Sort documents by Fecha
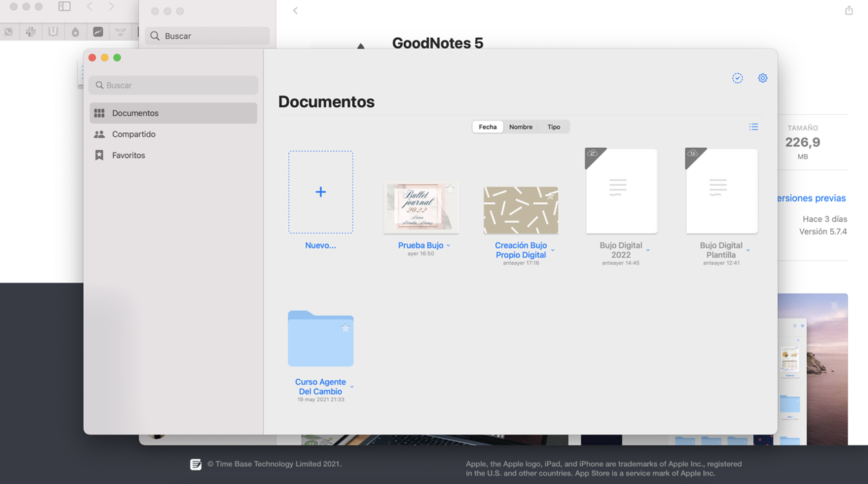This screenshot has width=868, height=484. [488, 127]
